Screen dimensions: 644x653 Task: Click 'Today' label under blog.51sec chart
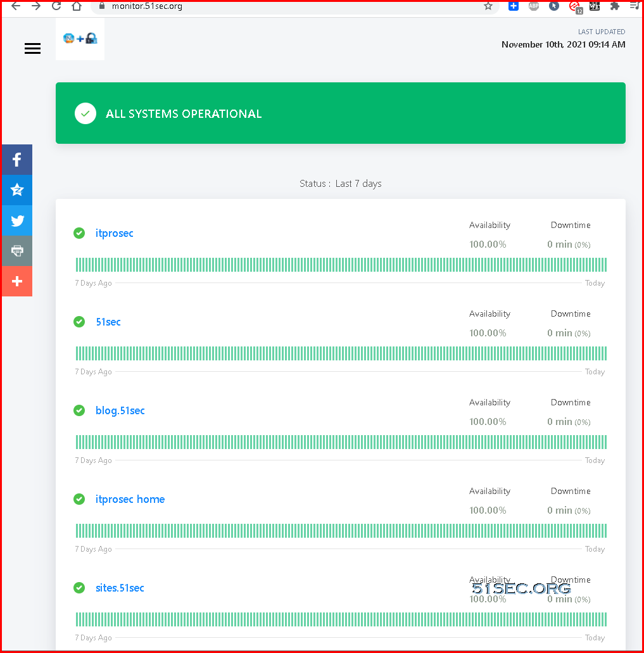coord(595,460)
